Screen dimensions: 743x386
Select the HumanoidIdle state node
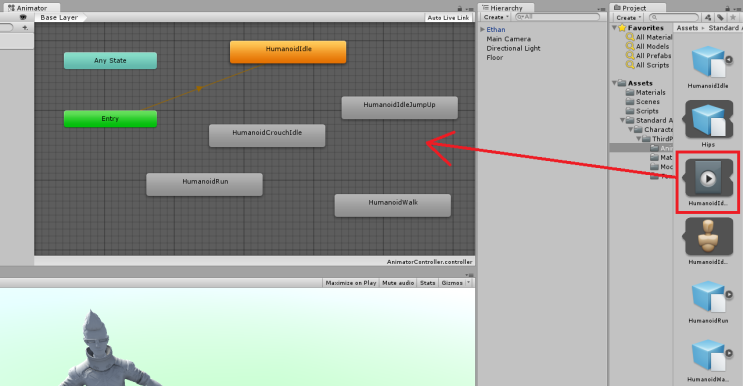pos(288,52)
